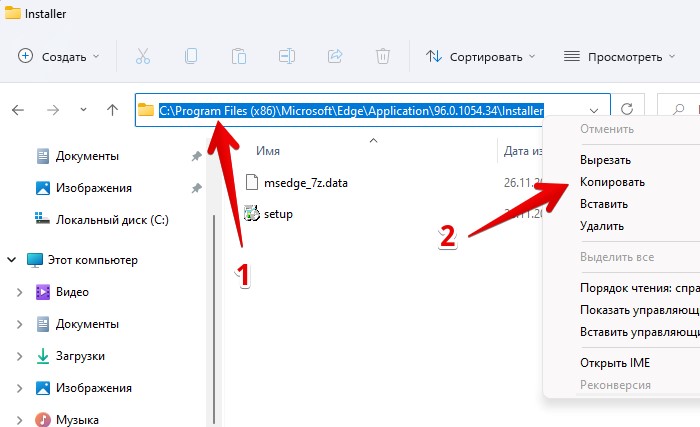Expand address bar history dropdown
This screenshot has width=700, height=427.
point(594,110)
